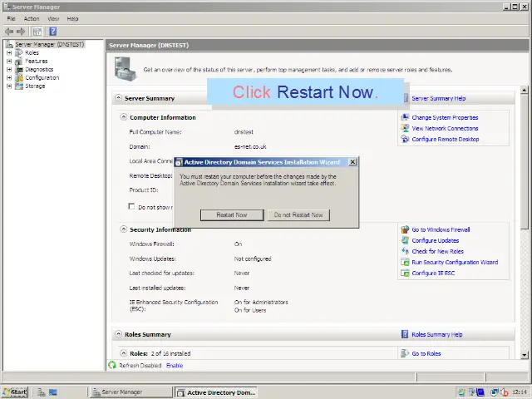The width and height of the screenshot is (532, 399).
Task: Click View Network Connections icon
Action: [405, 128]
